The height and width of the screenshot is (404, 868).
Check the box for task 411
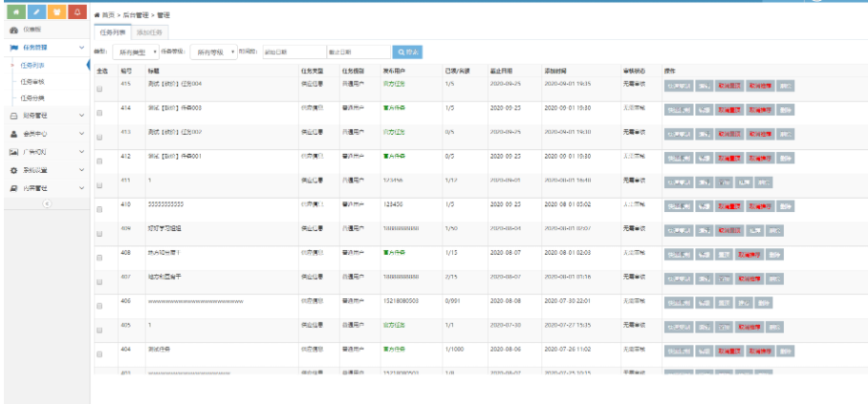pyautogui.click(x=99, y=185)
